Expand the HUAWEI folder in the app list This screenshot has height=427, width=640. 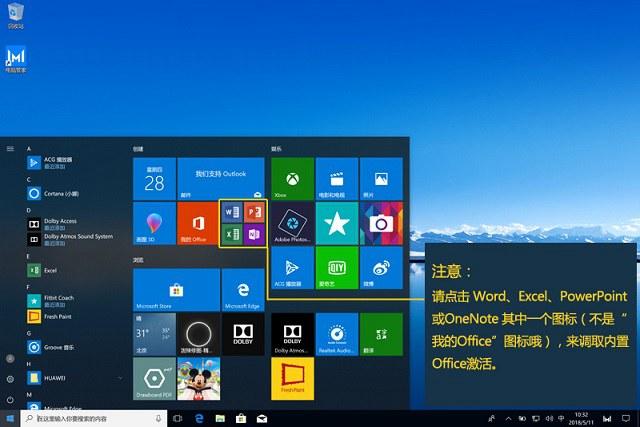click(x=73, y=378)
